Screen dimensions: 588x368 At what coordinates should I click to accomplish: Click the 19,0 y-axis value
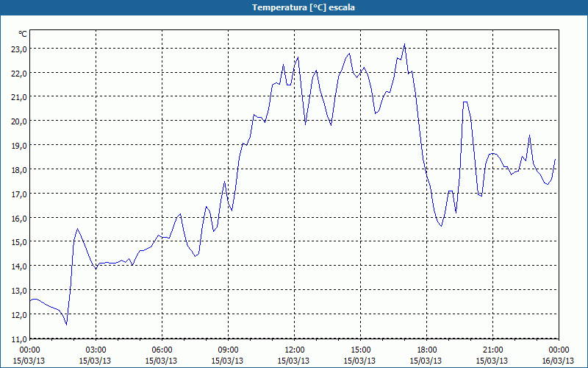pyautogui.click(x=19, y=146)
